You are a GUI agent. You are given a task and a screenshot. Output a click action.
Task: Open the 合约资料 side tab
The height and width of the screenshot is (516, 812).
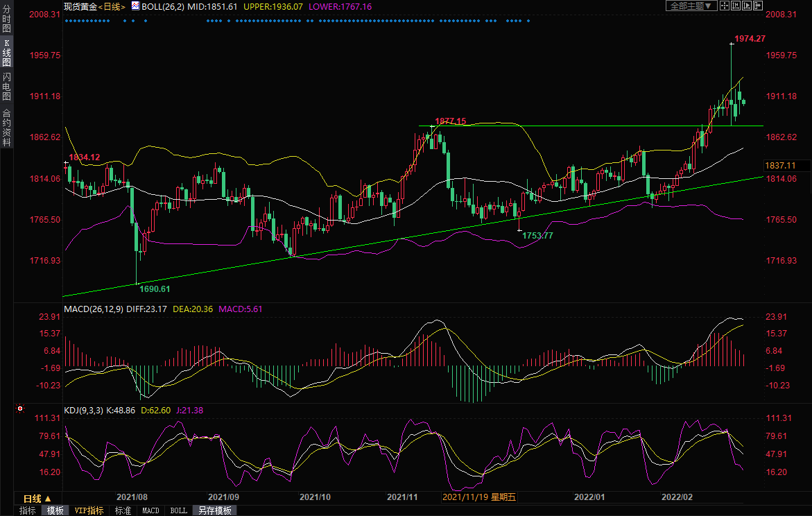coord(6,128)
